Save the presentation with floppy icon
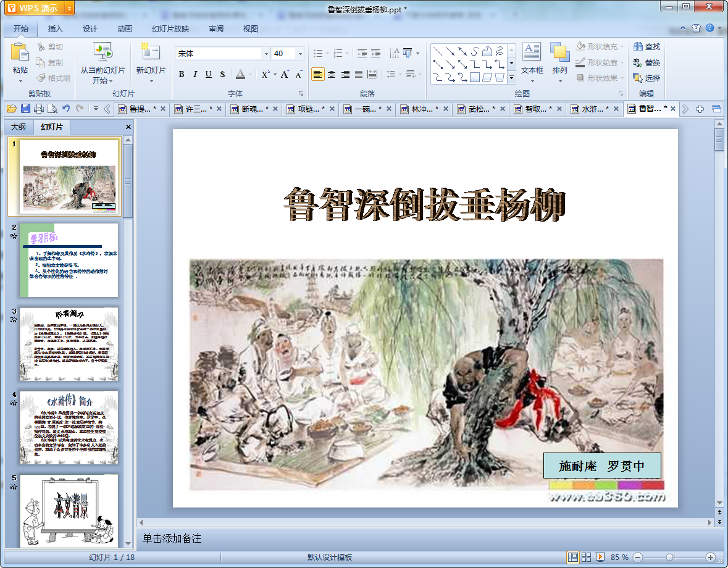The width and height of the screenshot is (728, 568). [x=25, y=109]
